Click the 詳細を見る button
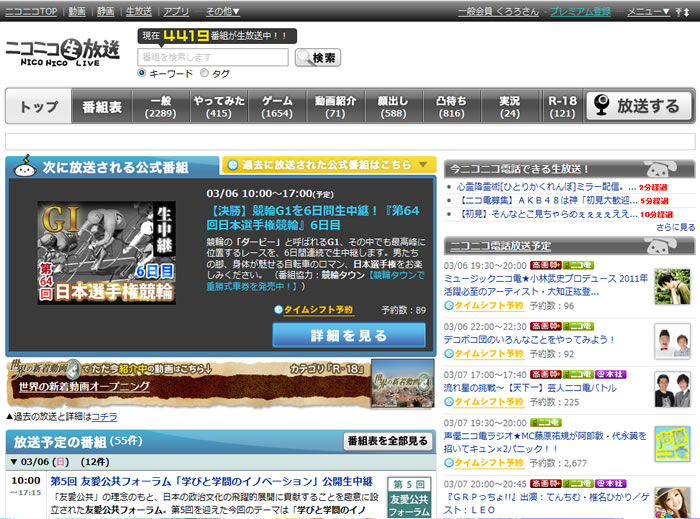700x519 pixels. [349, 335]
